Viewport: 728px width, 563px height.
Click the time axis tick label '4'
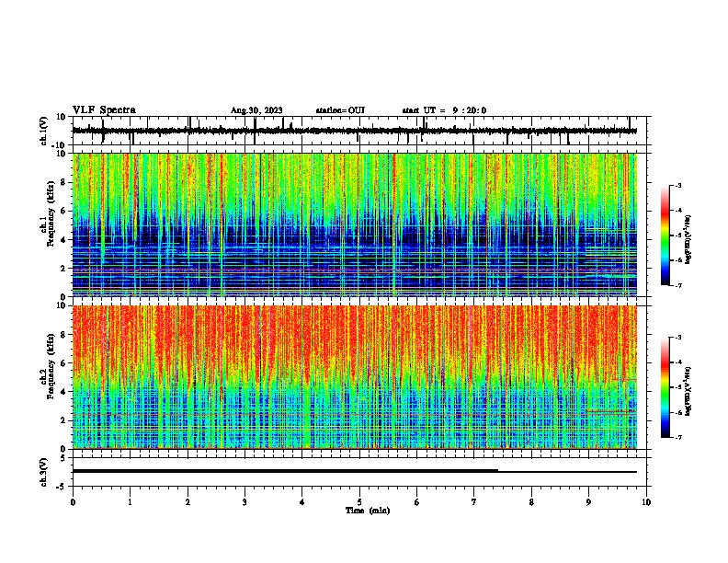[x=302, y=502]
